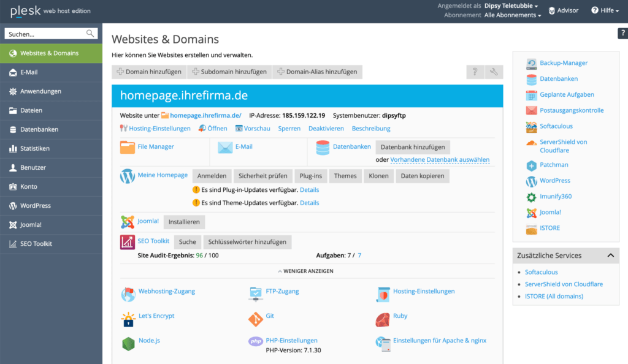The image size is (628, 364).
Task: Open the File Manager folder icon
Action: [x=128, y=147]
